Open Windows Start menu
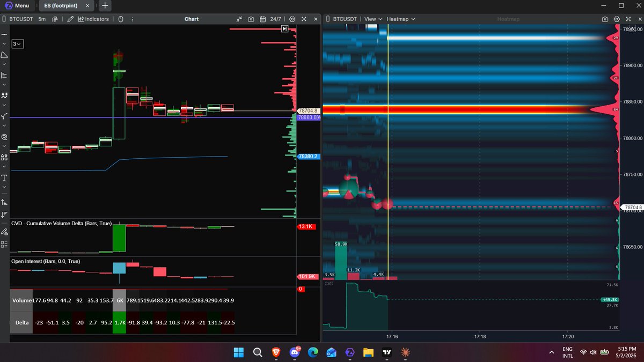The width and height of the screenshot is (644, 362). (238, 352)
